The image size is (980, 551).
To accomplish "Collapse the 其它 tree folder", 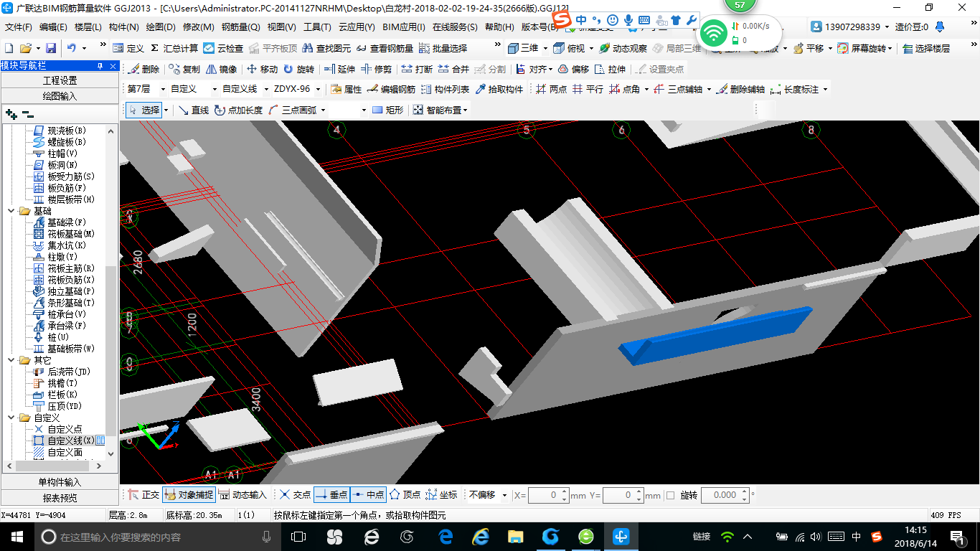I will tap(11, 360).
